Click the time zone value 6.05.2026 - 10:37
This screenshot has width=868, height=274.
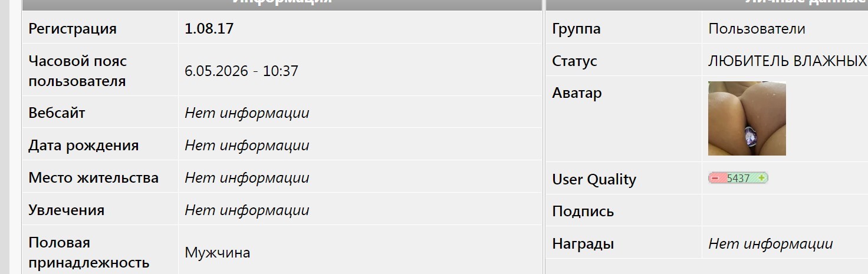(241, 71)
